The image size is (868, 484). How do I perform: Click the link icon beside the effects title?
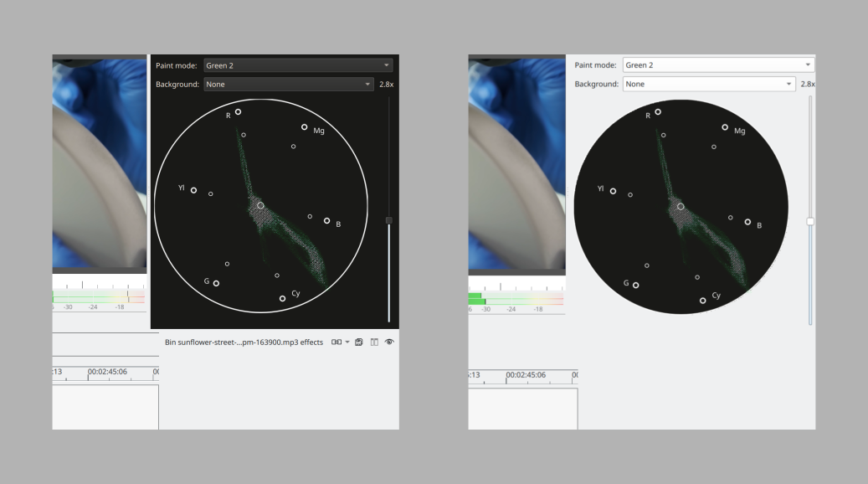tap(336, 342)
